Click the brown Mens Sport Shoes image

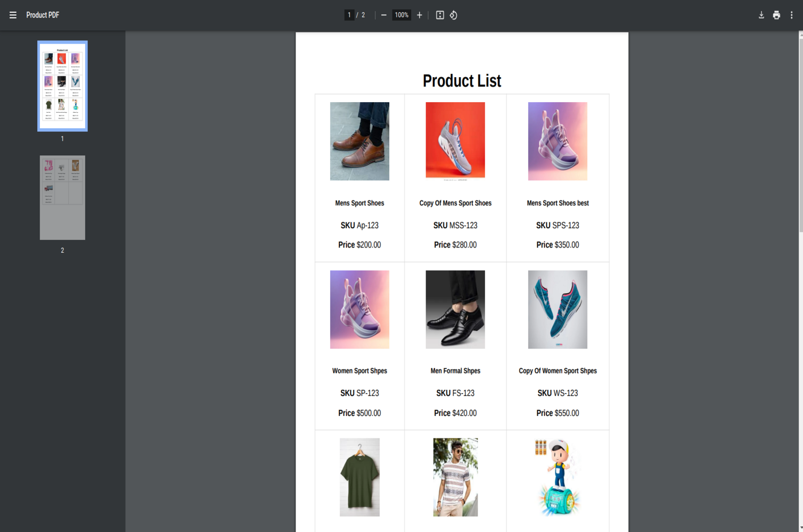[x=359, y=141]
